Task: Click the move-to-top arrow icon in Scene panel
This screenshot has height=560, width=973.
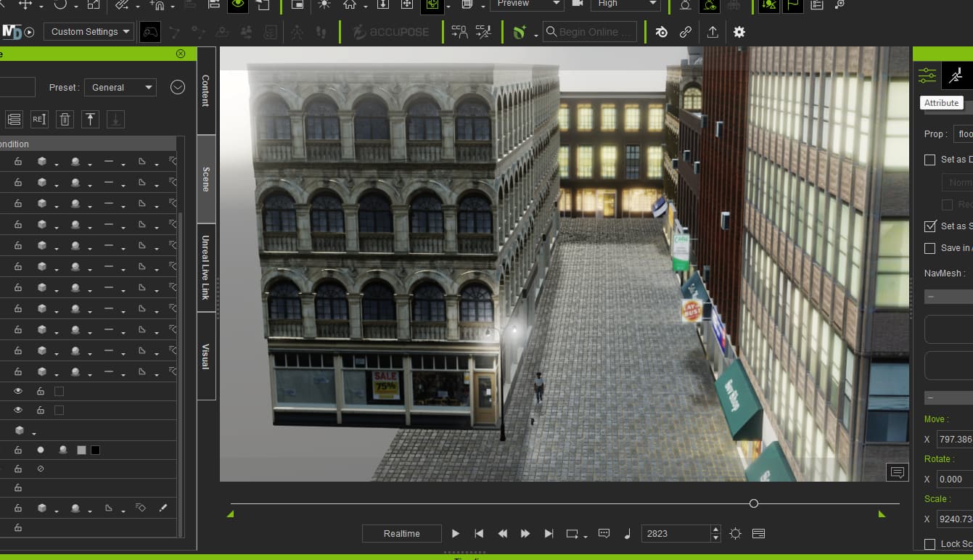Action: point(89,119)
